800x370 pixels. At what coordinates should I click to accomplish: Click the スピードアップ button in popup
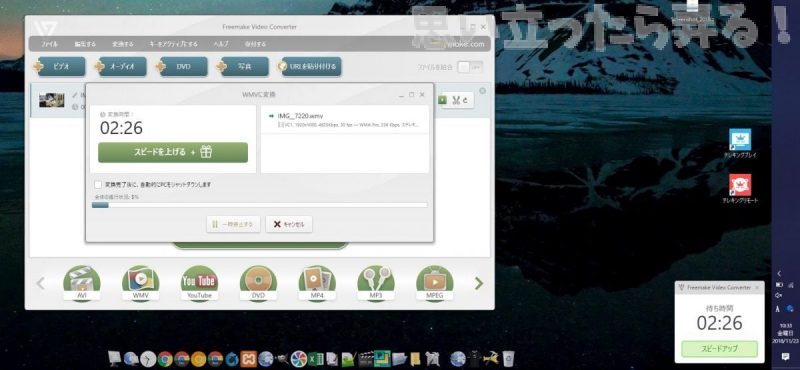[x=719, y=350]
